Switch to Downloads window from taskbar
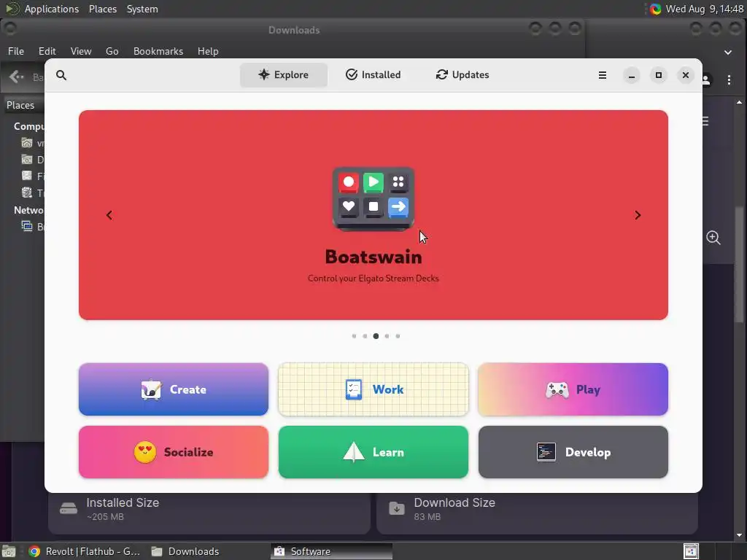 (186, 551)
